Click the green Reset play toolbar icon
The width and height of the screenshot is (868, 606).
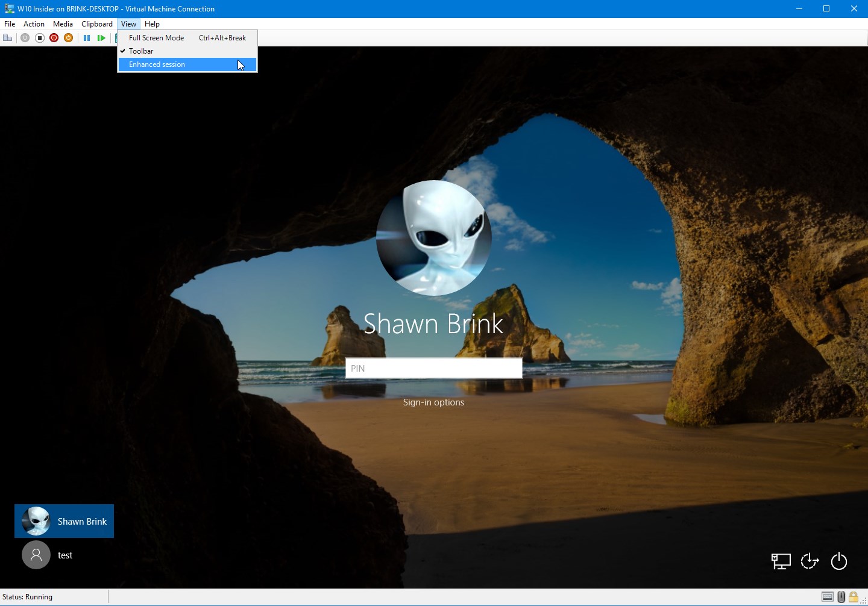click(x=101, y=38)
